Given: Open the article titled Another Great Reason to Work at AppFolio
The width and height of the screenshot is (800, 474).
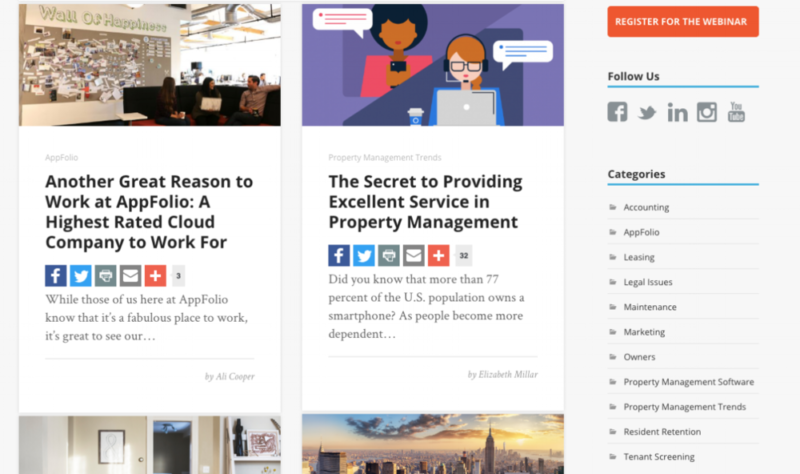Looking at the screenshot, I should point(149,212).
